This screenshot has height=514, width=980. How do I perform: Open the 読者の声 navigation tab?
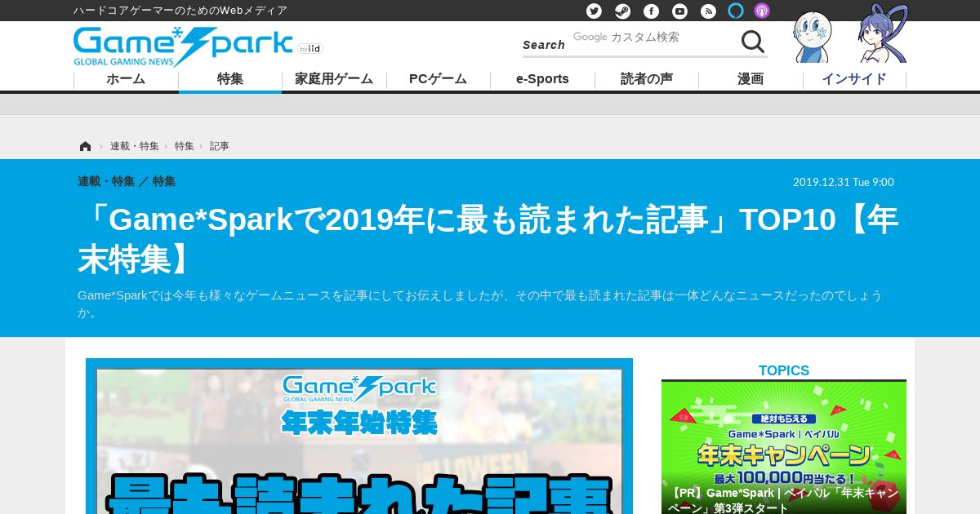[647, 79]
